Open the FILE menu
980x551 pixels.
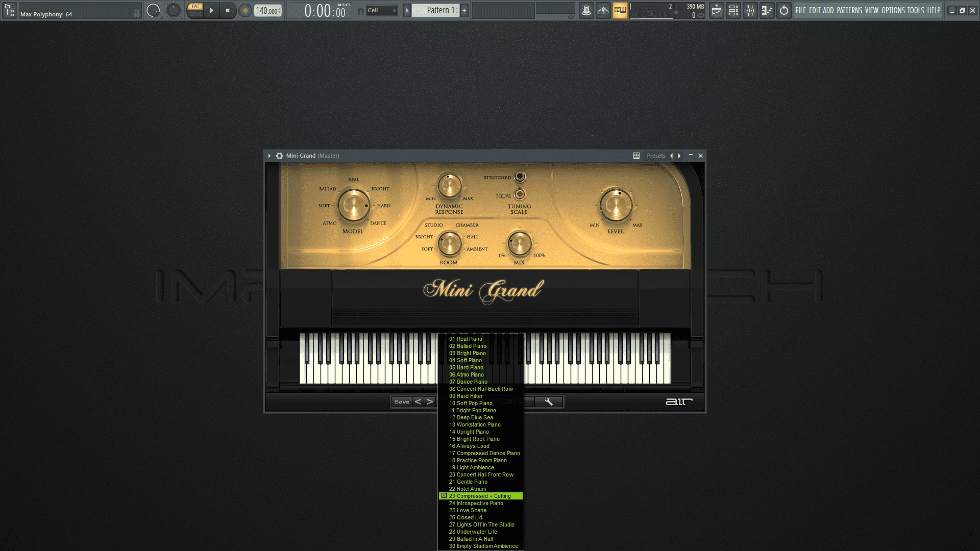pos(801,10)
